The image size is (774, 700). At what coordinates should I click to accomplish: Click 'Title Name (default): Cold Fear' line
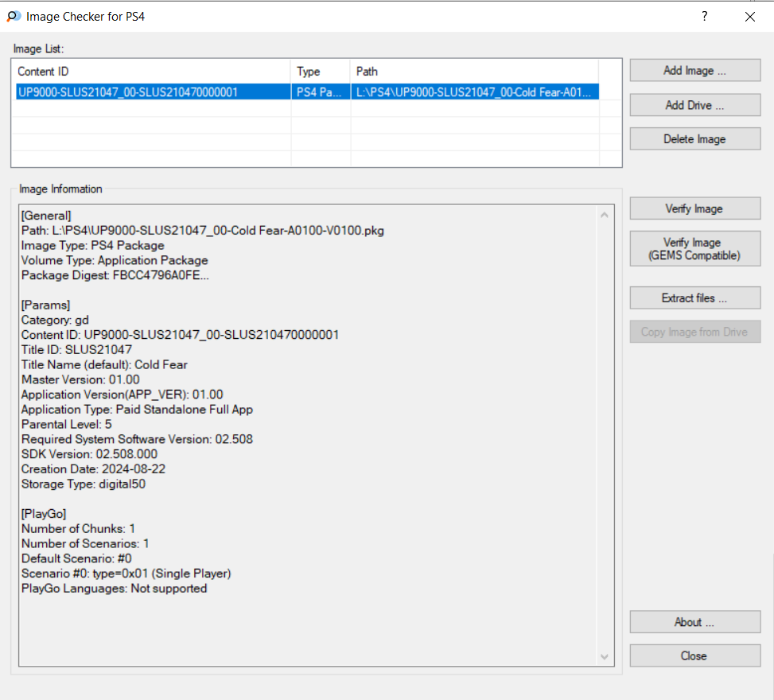104,365
